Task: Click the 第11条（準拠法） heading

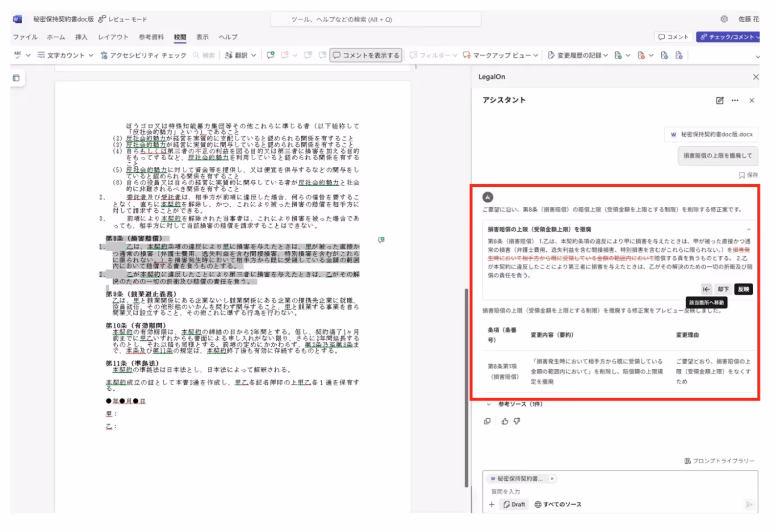Action: (132, 363)
